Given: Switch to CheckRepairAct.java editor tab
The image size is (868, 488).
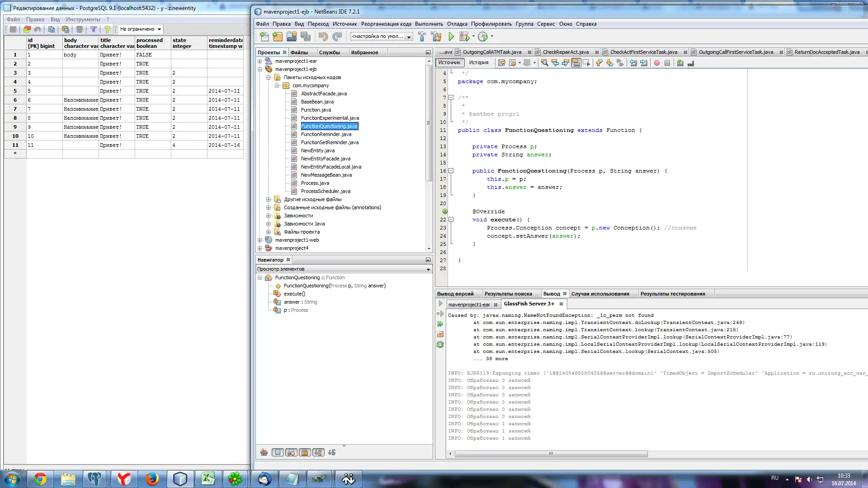Looking at the screenshot, I should [x=565, y=52].
